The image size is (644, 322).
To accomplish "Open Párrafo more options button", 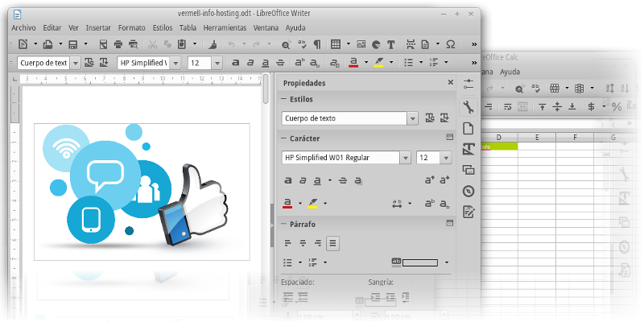I will point(449,223).
